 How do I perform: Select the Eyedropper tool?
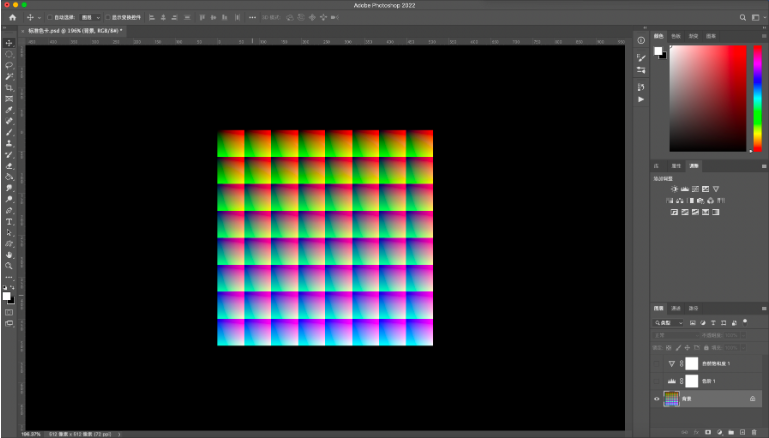pos(9,110)
